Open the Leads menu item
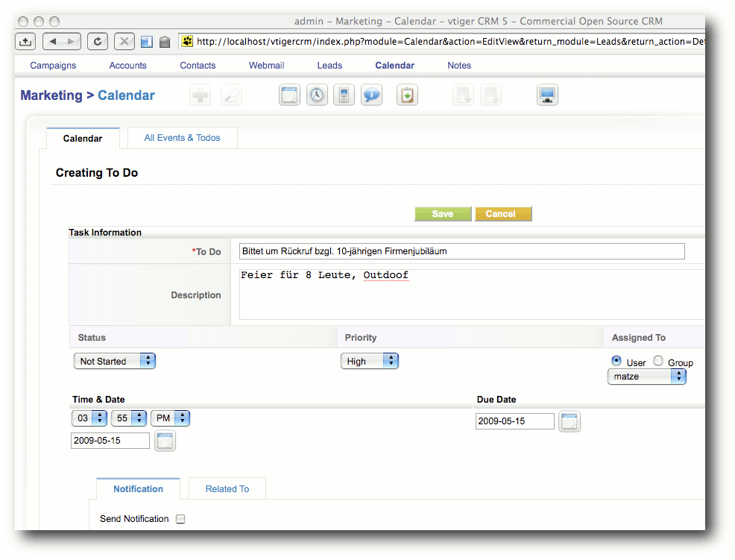The width and height of the screenshot is (735, 560). [329, 66]
